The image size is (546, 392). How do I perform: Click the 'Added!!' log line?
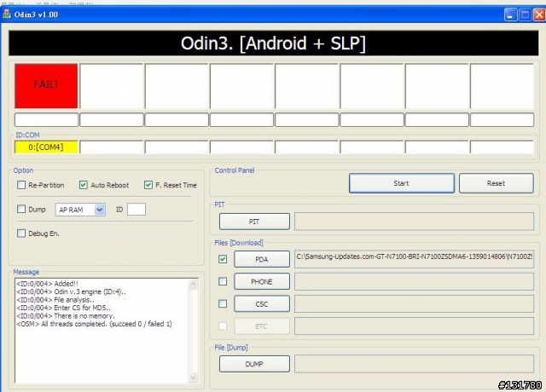coord(48,284)
